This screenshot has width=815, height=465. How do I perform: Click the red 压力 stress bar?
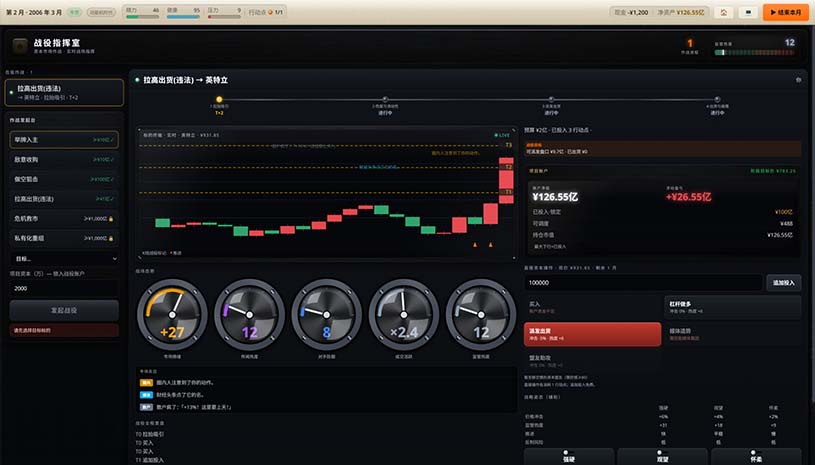coord(224,17)
